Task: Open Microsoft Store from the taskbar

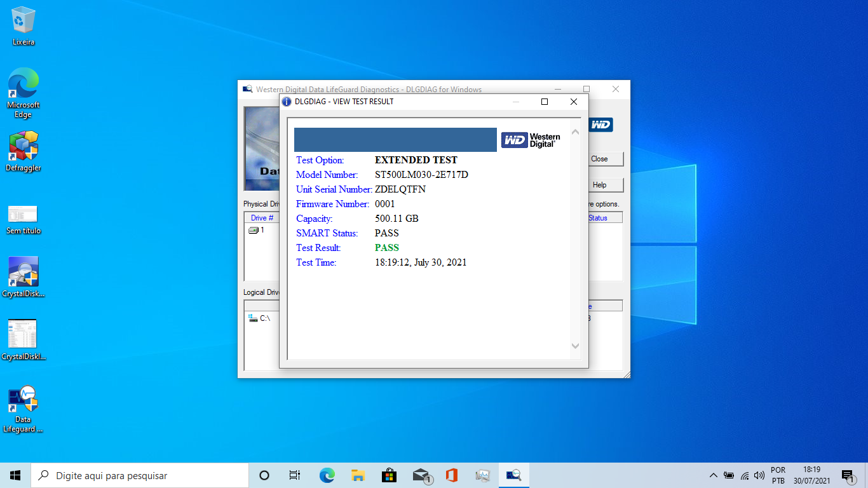Action: pyautogui.click(x=389, y=475)
